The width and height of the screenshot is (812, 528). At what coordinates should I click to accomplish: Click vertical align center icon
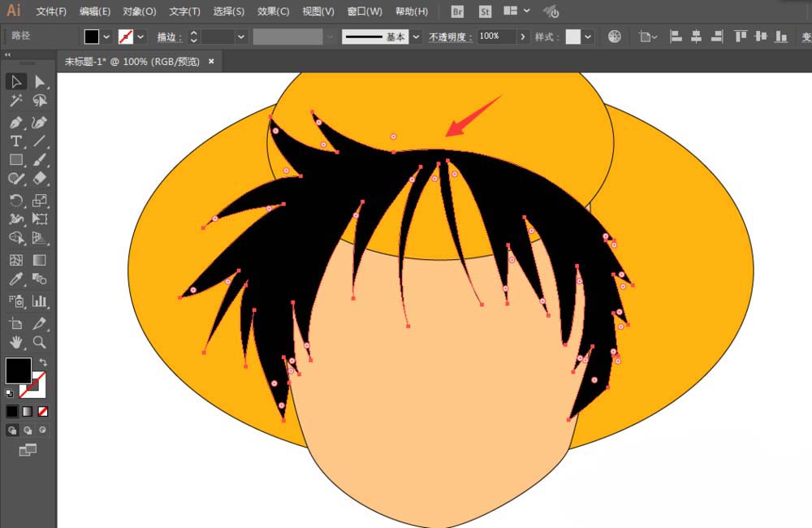pos(761,37)
